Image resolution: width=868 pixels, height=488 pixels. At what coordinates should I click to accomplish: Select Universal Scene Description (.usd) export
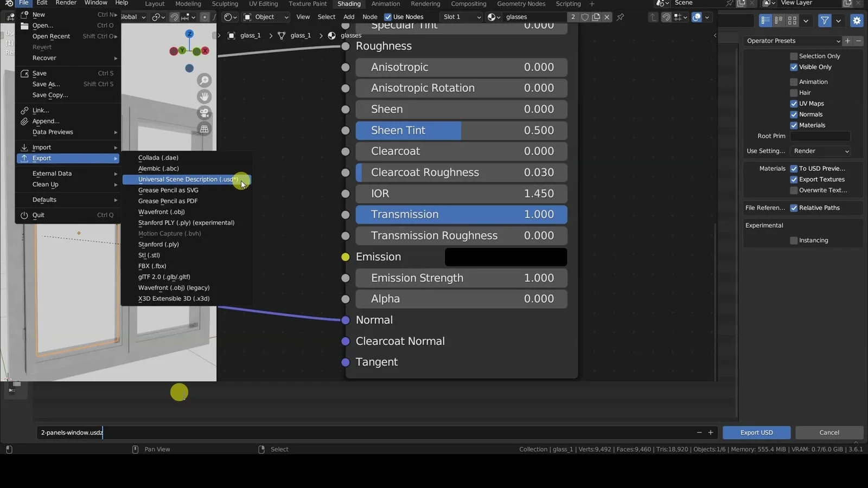tap(187, 179)
